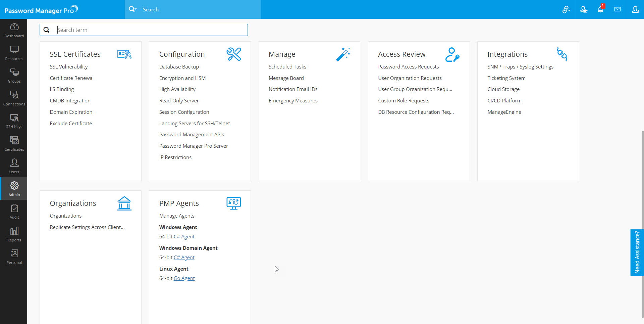Click the Organizations building icon
Viewport: 644px width, 324px height.
click(x=124, y=203)
